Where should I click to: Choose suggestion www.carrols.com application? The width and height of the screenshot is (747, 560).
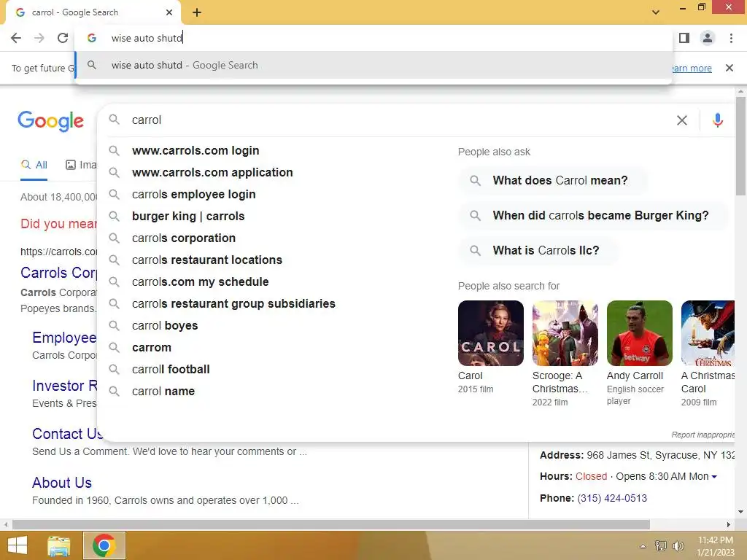[212, 172]
